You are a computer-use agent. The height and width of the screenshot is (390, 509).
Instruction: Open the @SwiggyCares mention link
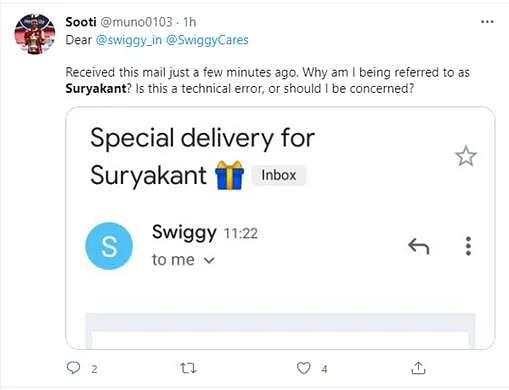point(207,40)
